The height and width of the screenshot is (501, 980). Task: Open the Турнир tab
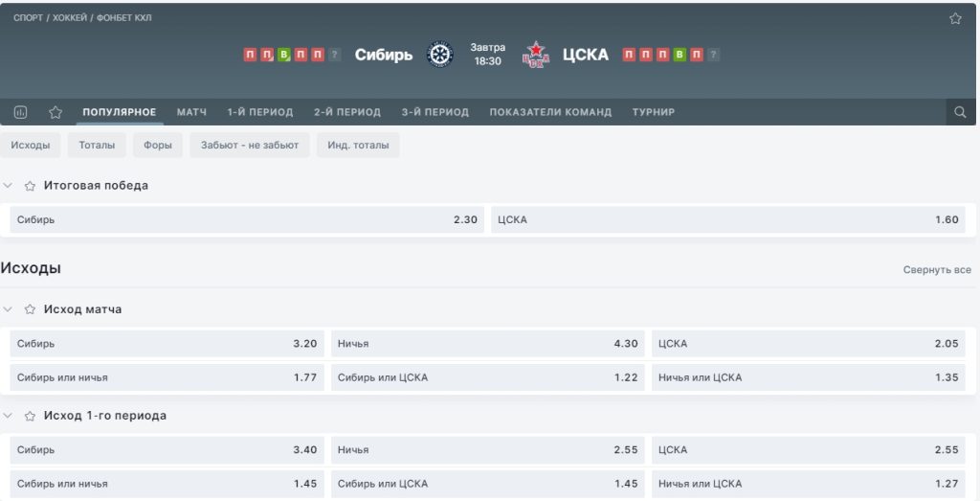coord(653,112)
